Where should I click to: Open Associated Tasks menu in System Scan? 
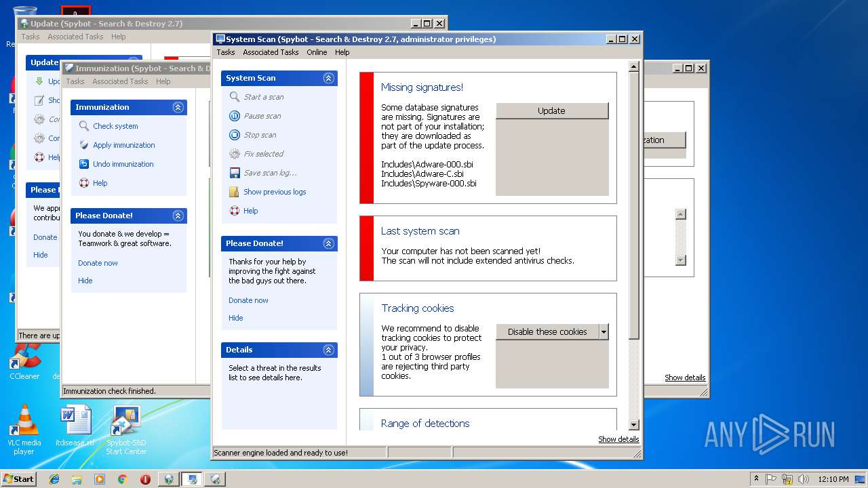click(x=271, y=52)
